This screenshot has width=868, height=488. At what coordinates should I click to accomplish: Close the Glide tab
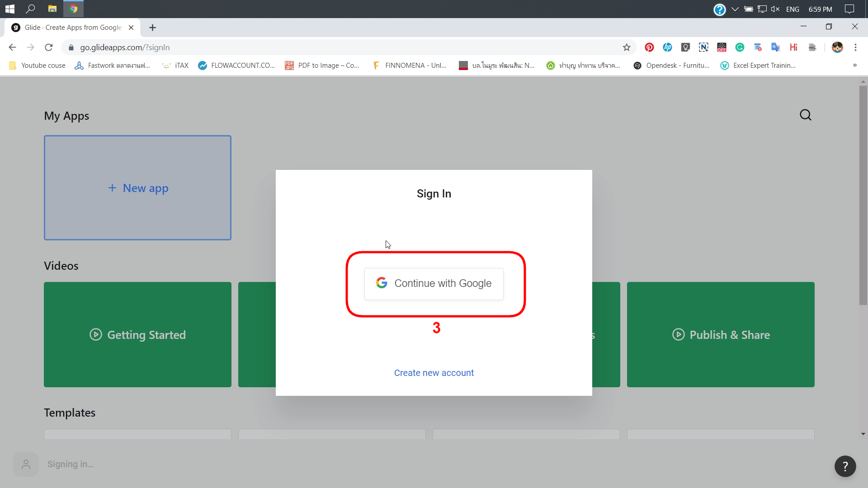click(131, 28)
